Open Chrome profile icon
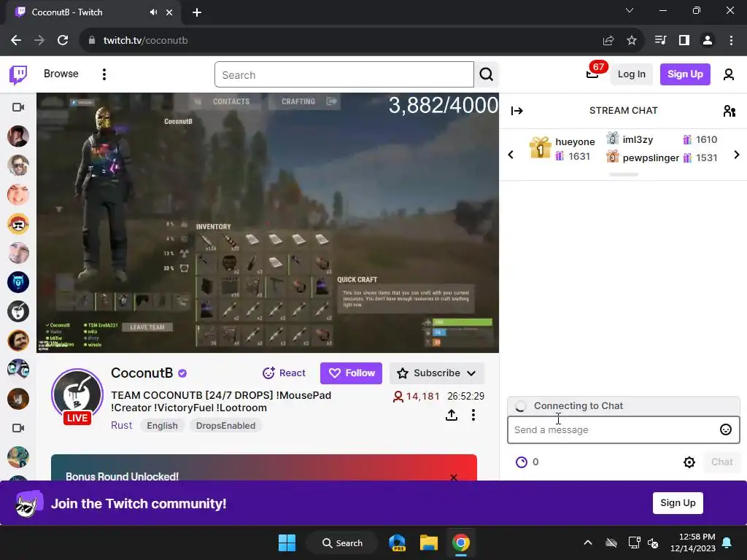747x560 pixels. (x=708, y=41)
